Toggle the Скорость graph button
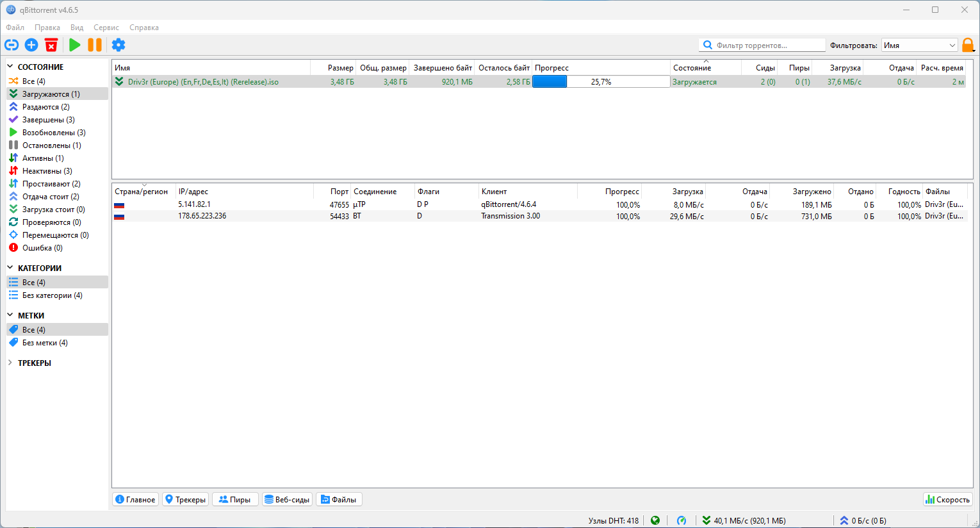The height and width of the screenshot is (528, 980). pyautogui.click(x=947, y=499)
